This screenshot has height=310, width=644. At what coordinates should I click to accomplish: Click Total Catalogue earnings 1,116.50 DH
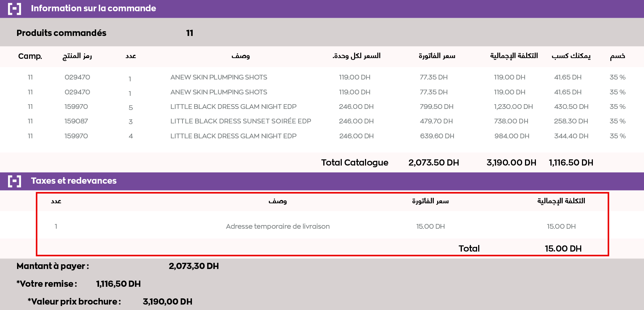coord(571,163)
